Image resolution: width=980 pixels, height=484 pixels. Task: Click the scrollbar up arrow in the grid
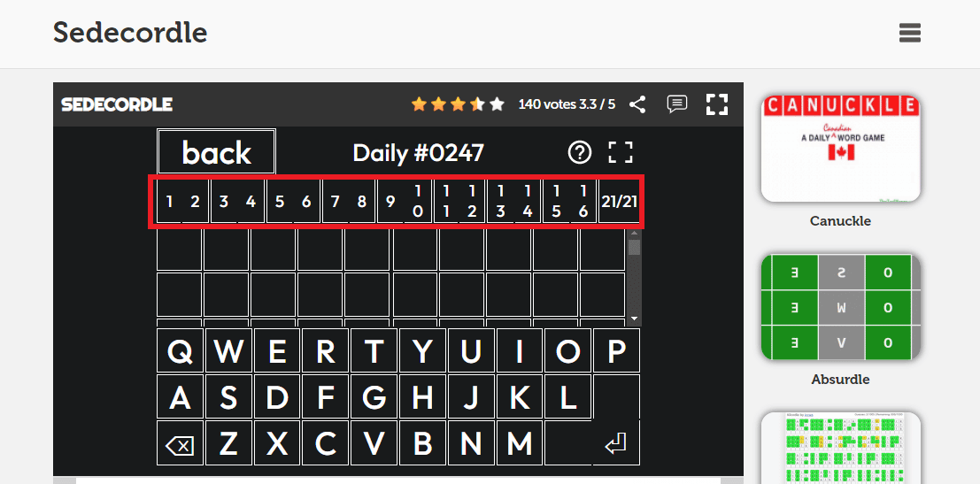(634, 234)
